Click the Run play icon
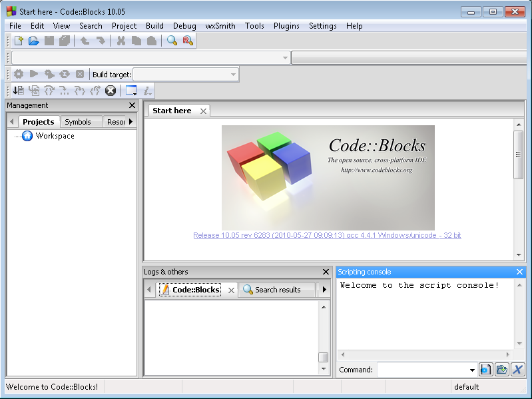Viewport: 532px width, 399px height. (x=33, y=74)
